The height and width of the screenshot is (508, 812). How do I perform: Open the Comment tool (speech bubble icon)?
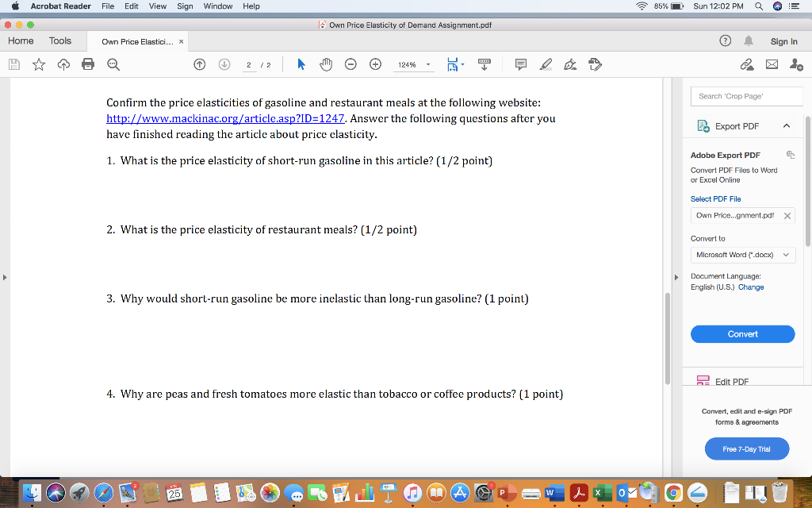[x=520, y=64]
